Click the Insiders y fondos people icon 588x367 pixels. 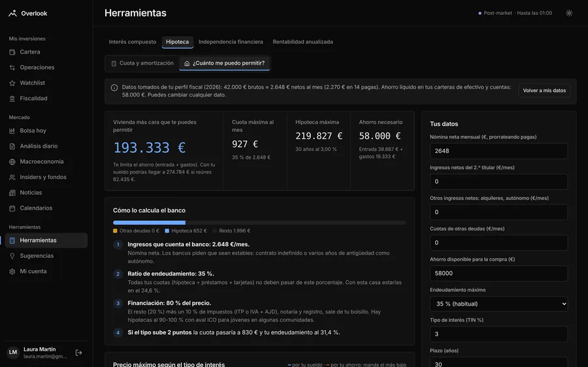pos(12,177)
